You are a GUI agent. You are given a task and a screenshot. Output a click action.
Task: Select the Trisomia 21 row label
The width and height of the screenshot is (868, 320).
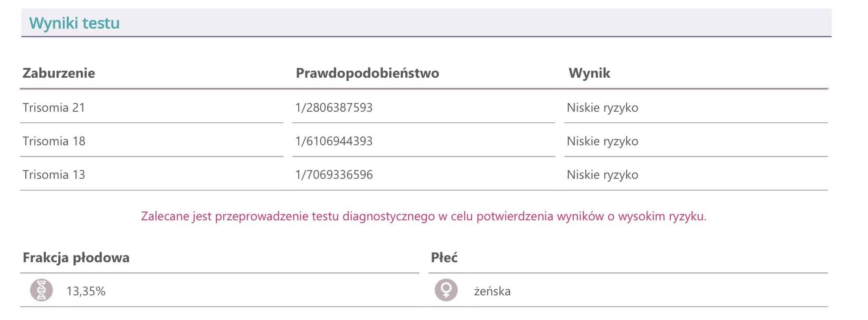click(54, 108)
